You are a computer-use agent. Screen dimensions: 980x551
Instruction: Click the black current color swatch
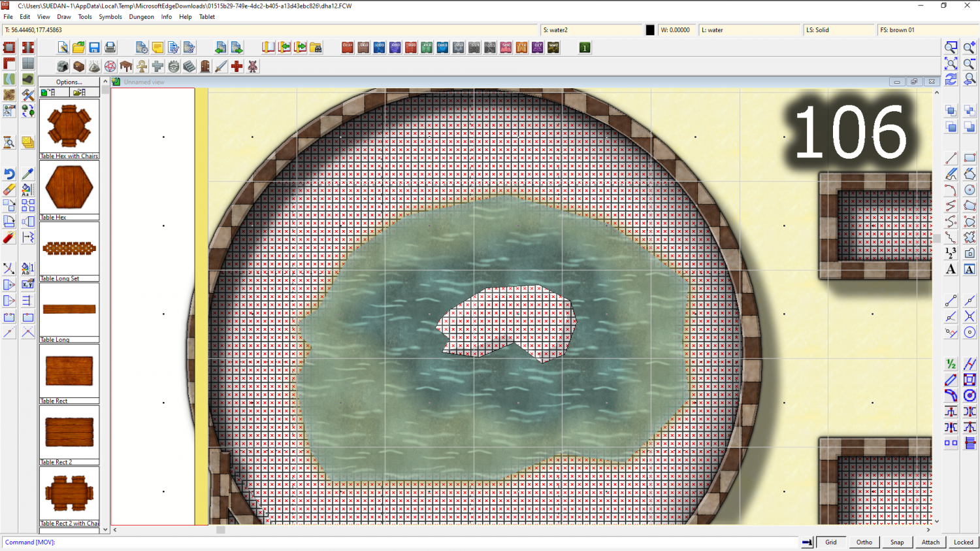pos(650,30)
